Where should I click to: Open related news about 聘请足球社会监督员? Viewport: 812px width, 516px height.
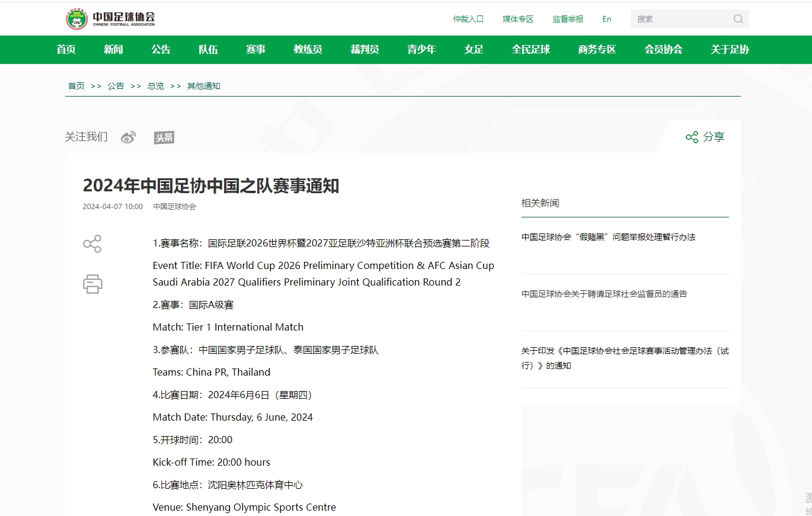point(604,294)
